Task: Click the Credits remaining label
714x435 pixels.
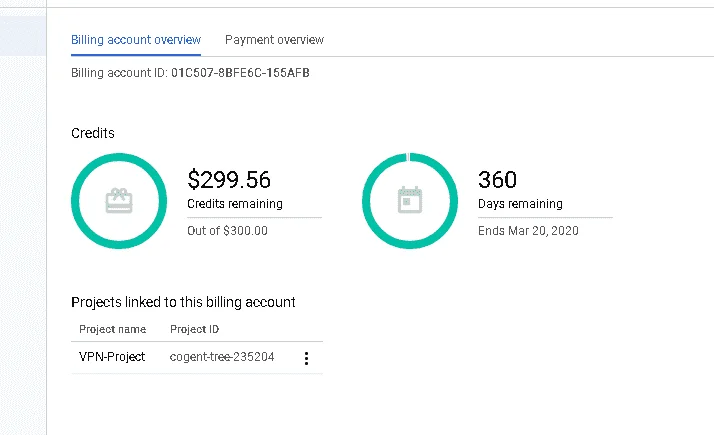Action: pos(235,204)
